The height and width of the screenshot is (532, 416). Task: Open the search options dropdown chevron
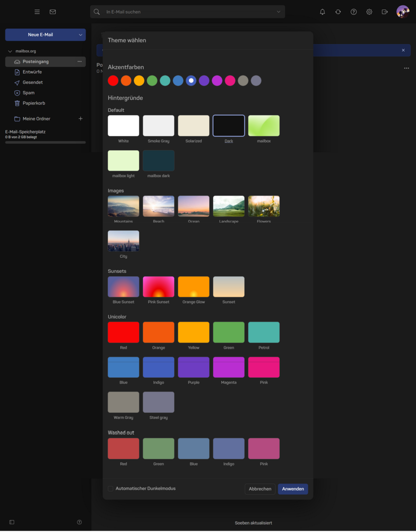279,12
